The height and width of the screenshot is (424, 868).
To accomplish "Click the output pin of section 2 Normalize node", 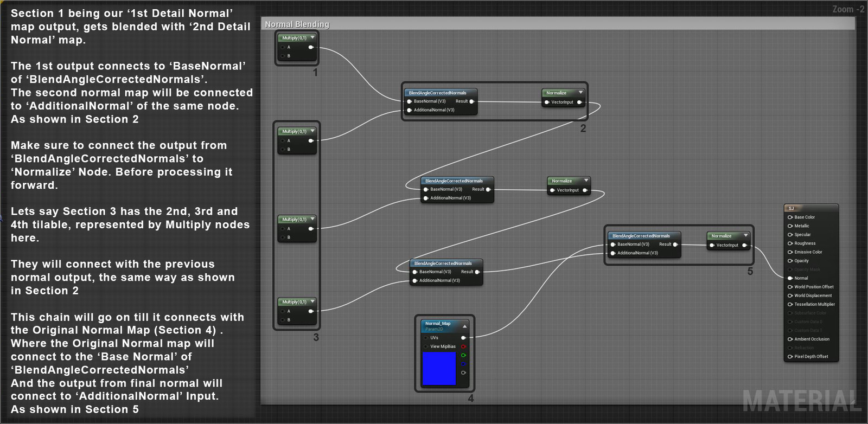I will [579, 102].
